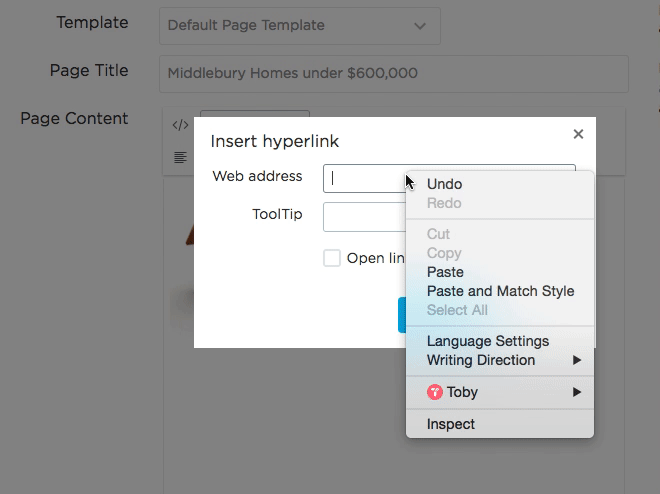The width and height of the screenshot is (660, 494).
Task: Tick the Open link checkbox
Action: pyautogui.click(x=332, y=258)
